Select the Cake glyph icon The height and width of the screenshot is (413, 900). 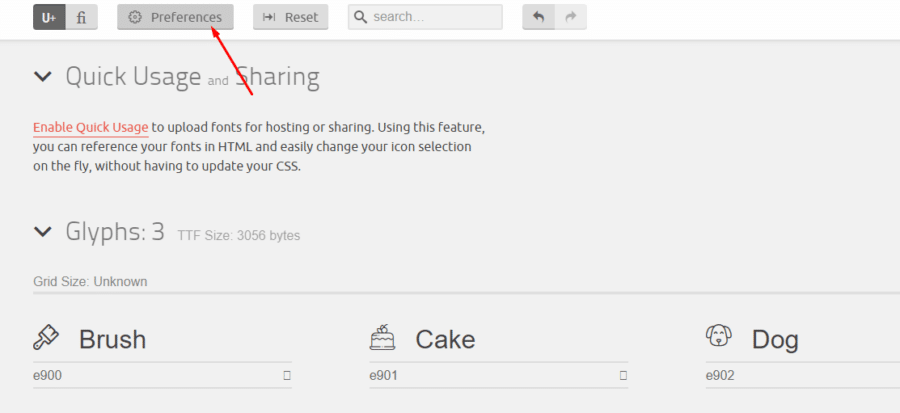(x=382, y=337)
